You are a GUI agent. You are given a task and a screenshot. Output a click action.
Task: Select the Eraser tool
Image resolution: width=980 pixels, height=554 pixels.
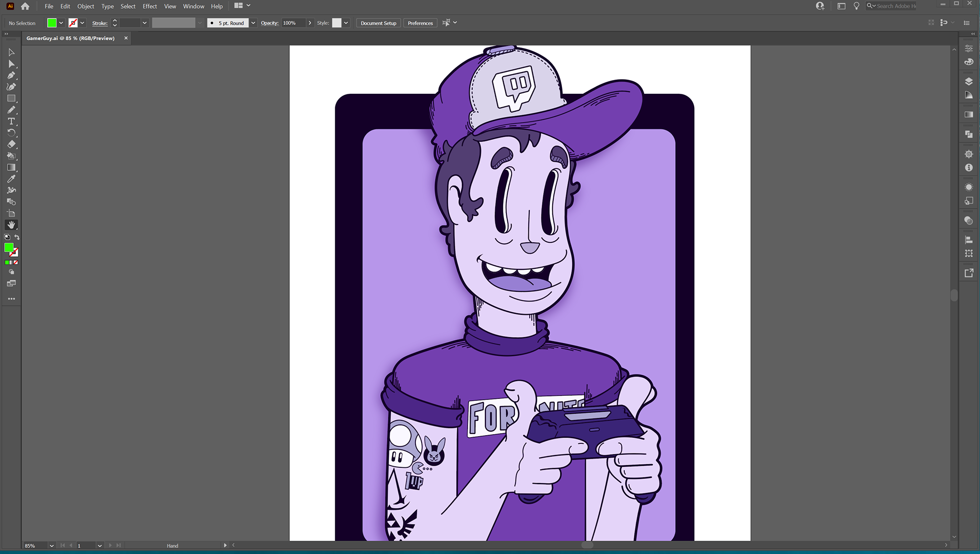tap(11, 144)
